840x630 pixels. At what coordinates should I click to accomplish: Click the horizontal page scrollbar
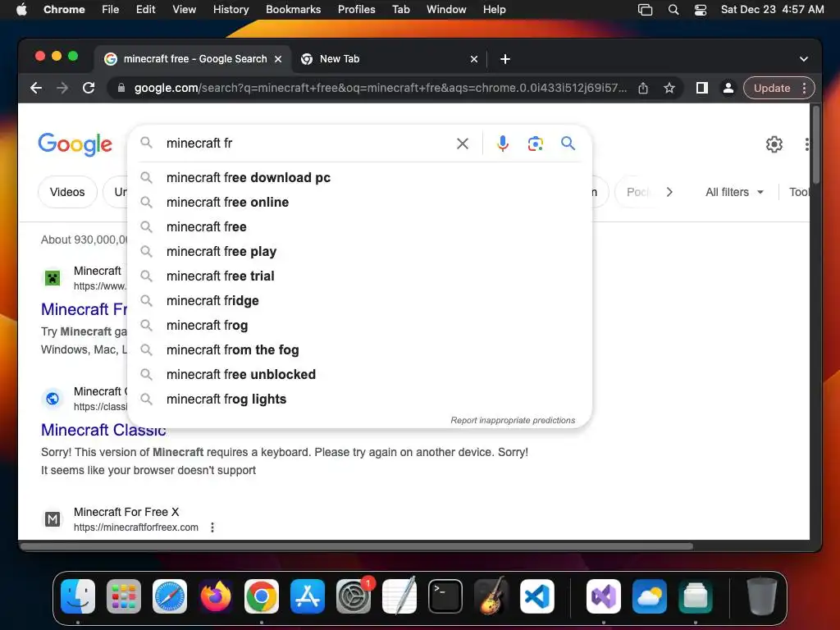tap(357, 546)
